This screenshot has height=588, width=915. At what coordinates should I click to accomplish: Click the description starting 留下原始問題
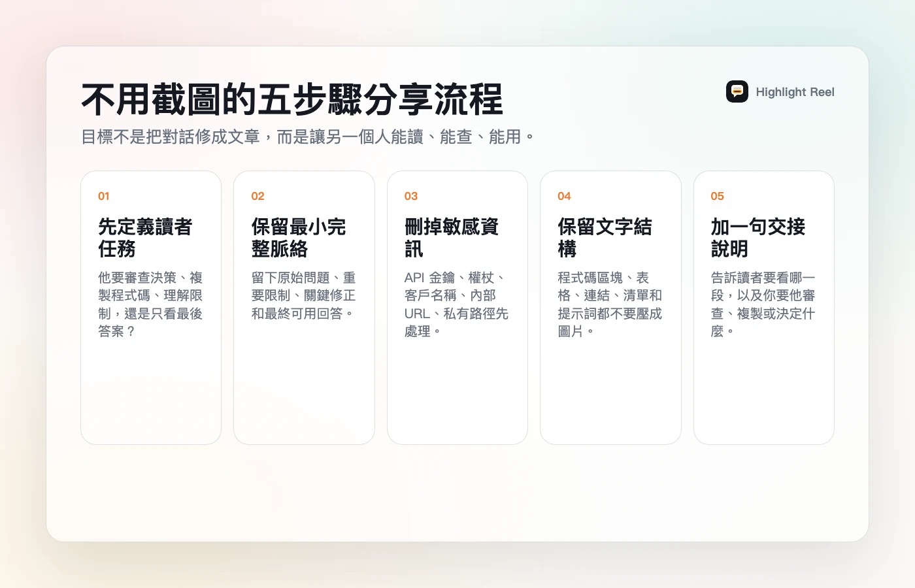(x=304, y=295)
